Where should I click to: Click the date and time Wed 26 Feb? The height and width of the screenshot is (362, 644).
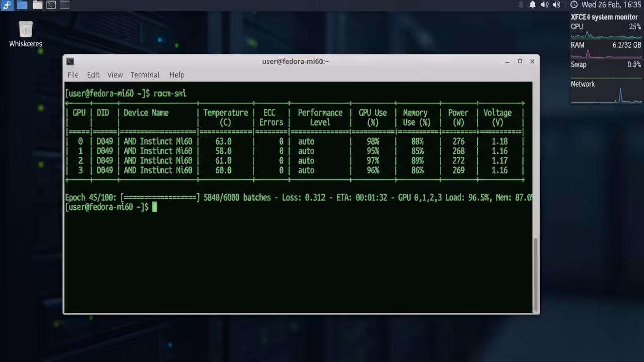coord(611,5)
